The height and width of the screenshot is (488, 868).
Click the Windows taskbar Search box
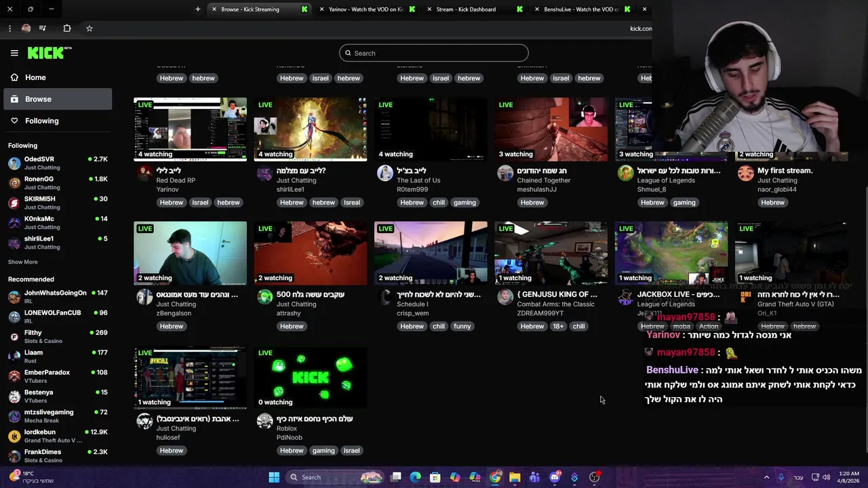334,477
